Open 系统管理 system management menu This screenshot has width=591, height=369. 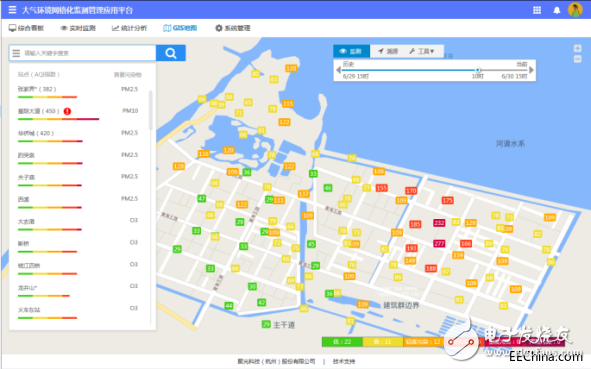coord(233,28)
